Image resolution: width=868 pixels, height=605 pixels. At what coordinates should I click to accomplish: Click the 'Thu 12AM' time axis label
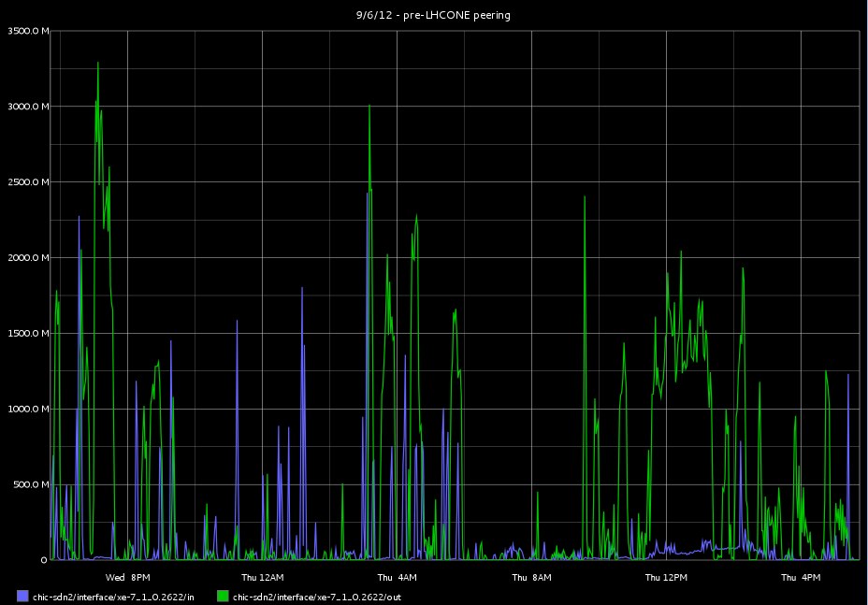point(262,577)
